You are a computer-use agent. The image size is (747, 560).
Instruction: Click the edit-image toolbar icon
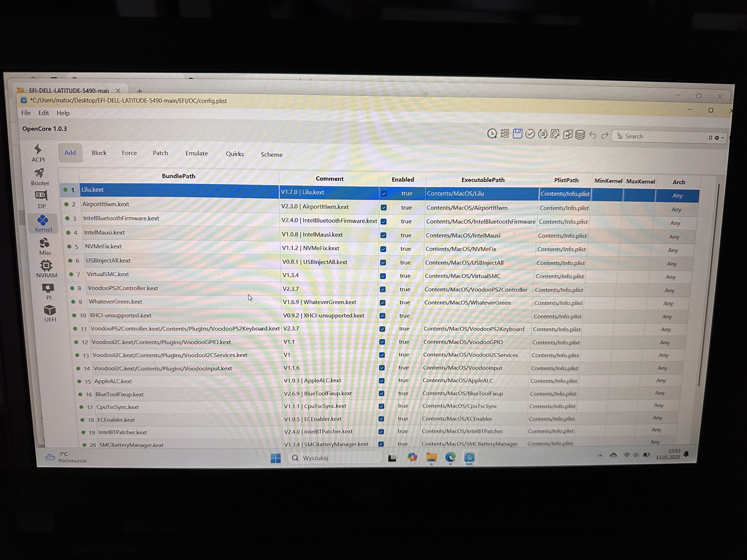[555, 134]
